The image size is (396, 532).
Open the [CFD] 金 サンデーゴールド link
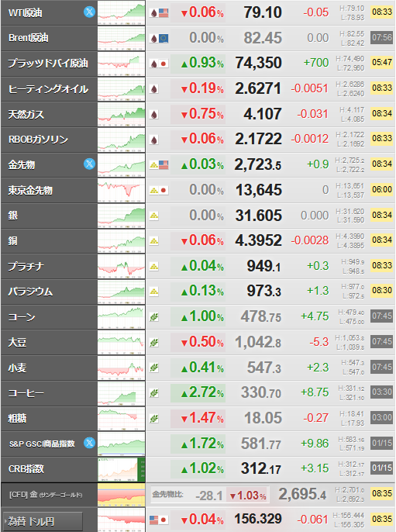(46, 495)
